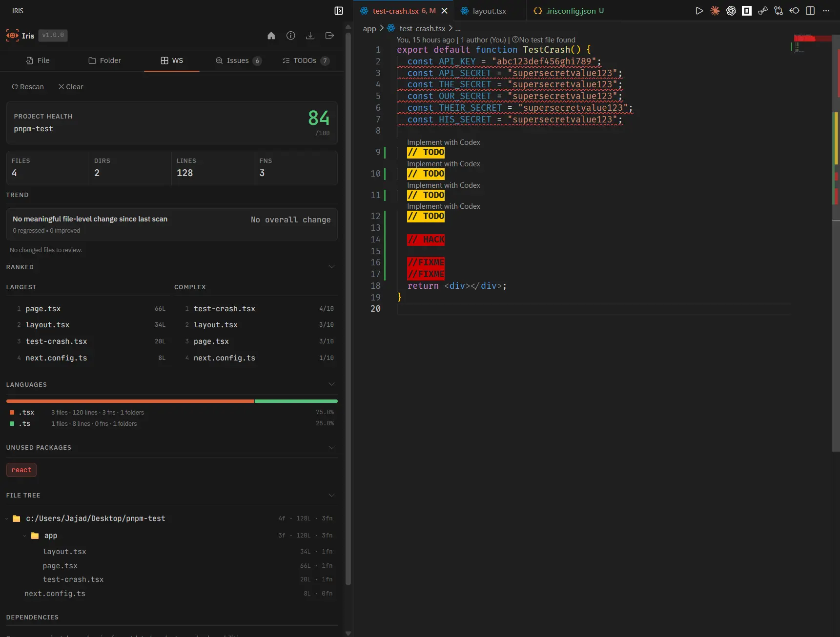Click the 'No test file found' code lens
The image size is (840, 637).
(x=544, y=40)
